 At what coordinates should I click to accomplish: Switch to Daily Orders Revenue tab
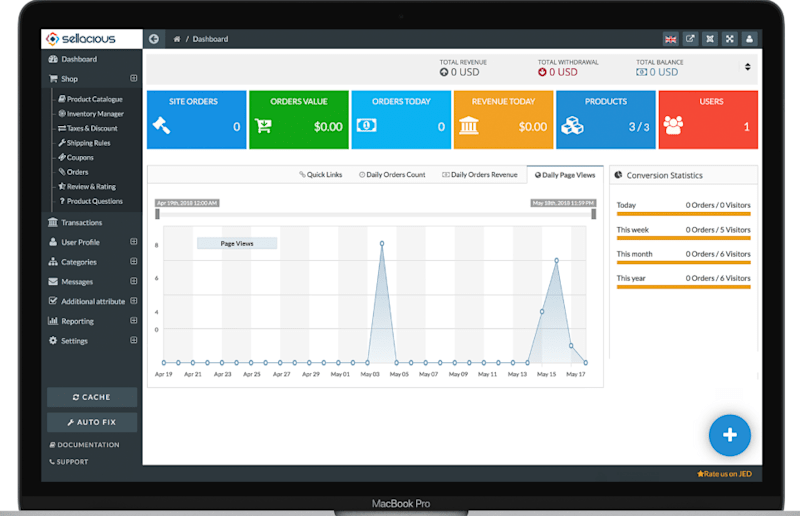pyautogui.click(x=480, y=175)
